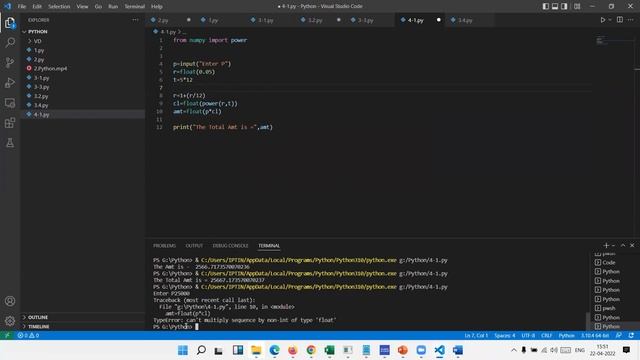Click the remote window indicator in status bar
The width and height of the screenshot is (640, 360).
(7, 336)
